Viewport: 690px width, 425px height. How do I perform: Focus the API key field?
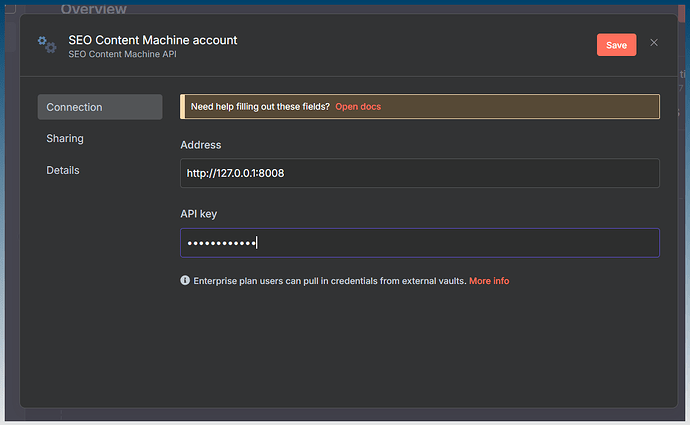[420, 243]
